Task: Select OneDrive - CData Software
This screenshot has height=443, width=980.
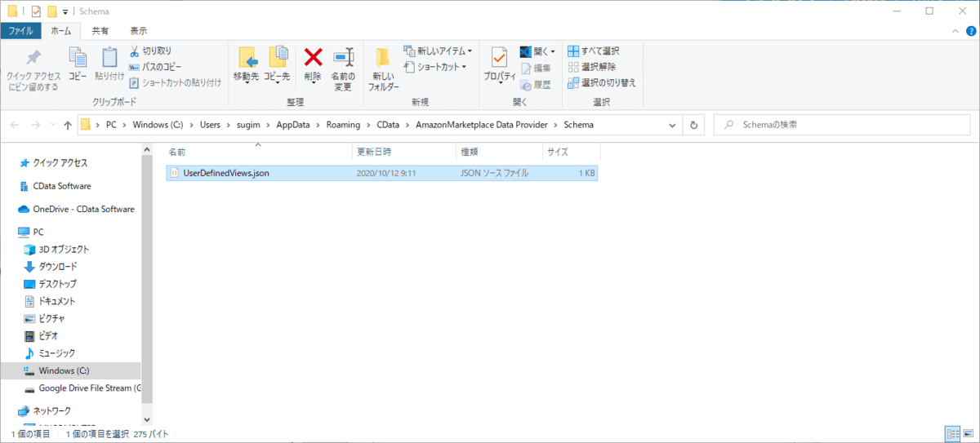Action: pos(78,209)
